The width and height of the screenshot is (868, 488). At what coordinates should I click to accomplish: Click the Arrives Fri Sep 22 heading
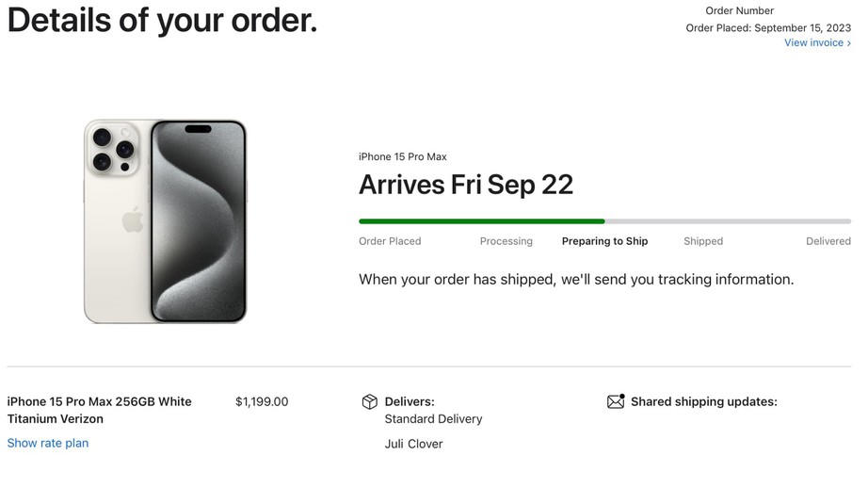point(466,185)
